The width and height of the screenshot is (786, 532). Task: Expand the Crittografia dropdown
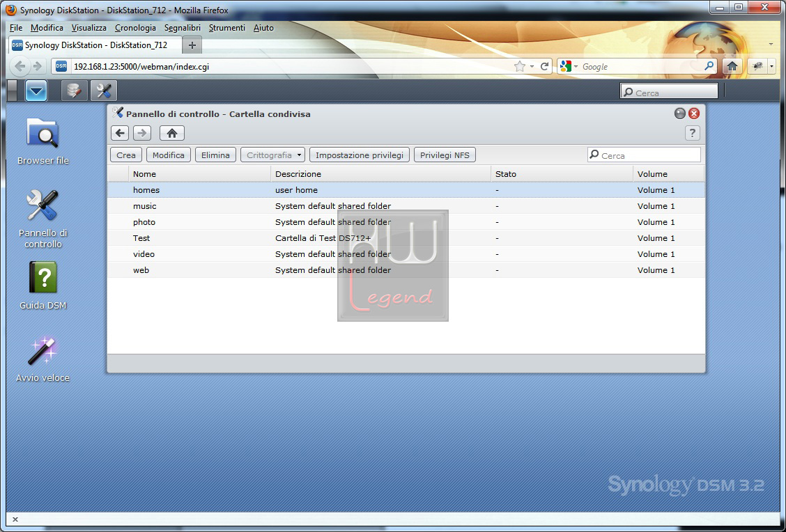point(272,155)
